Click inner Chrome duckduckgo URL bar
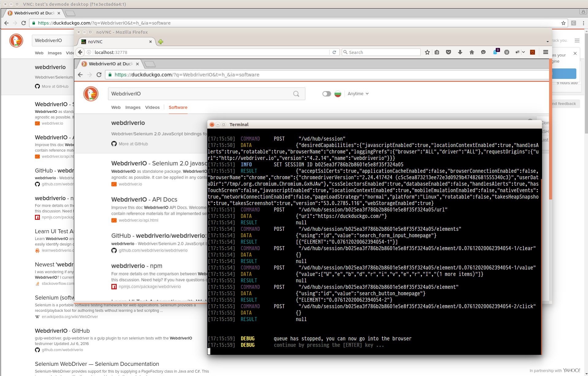This screenshot has height=376, width=588. pyautogui.click(x=326, y=75)
